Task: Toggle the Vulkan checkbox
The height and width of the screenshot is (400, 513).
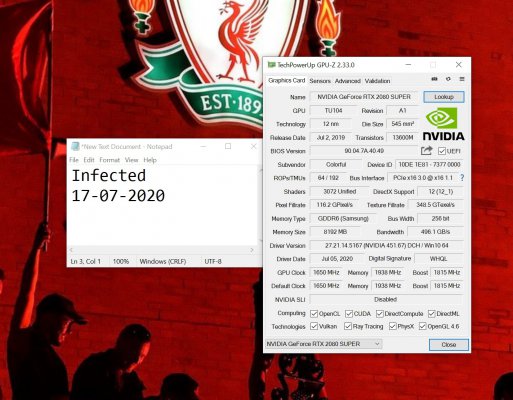Action: 314,326
